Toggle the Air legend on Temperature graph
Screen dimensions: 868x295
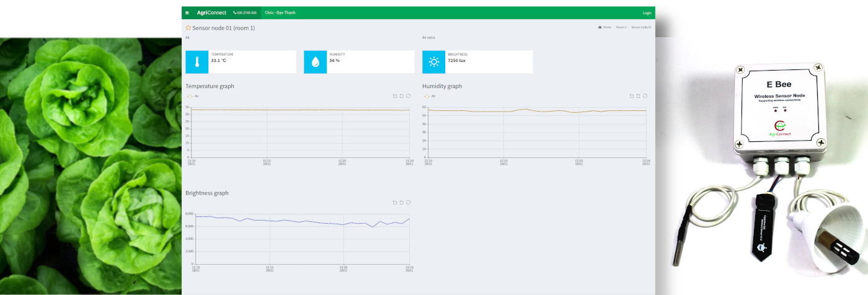[193, 96]
